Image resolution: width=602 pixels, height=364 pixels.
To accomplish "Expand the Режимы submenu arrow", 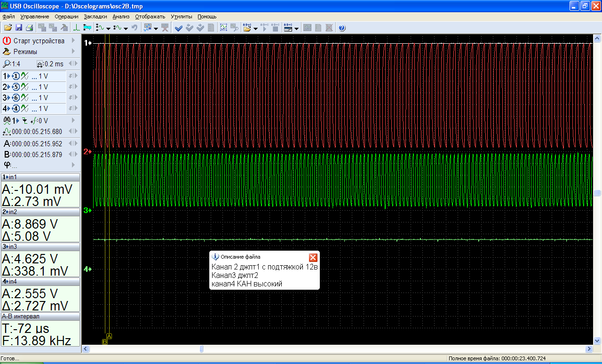I will [73, 52].
